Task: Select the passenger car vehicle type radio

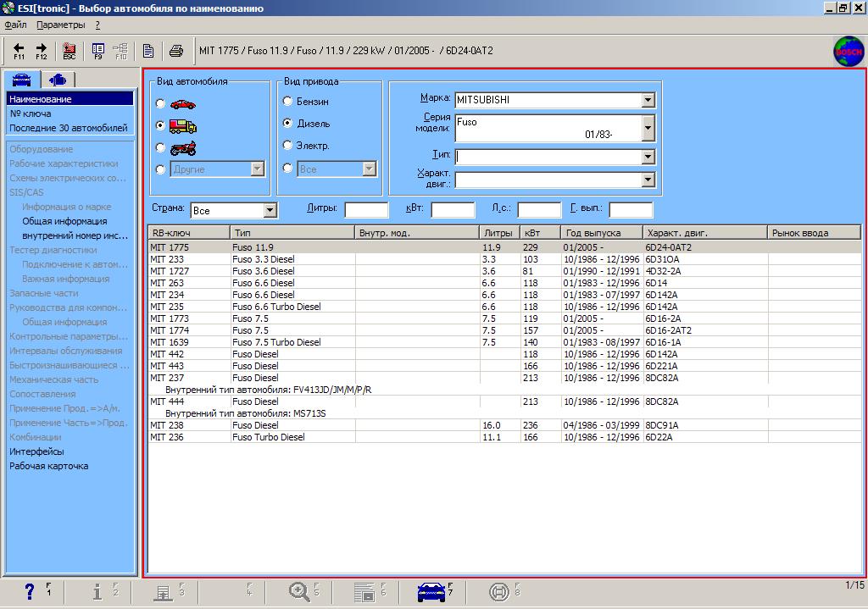Action: click(161, 103)
